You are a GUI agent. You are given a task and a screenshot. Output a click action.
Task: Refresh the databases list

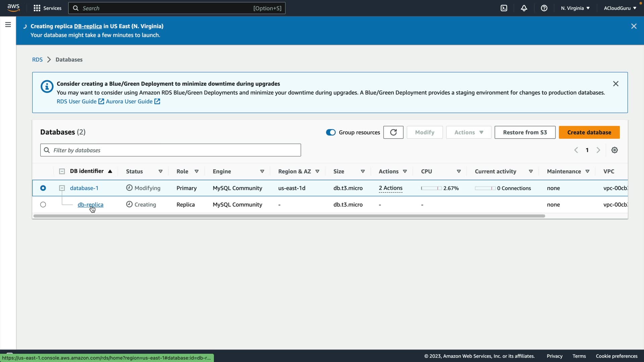[x=393, y=132]
